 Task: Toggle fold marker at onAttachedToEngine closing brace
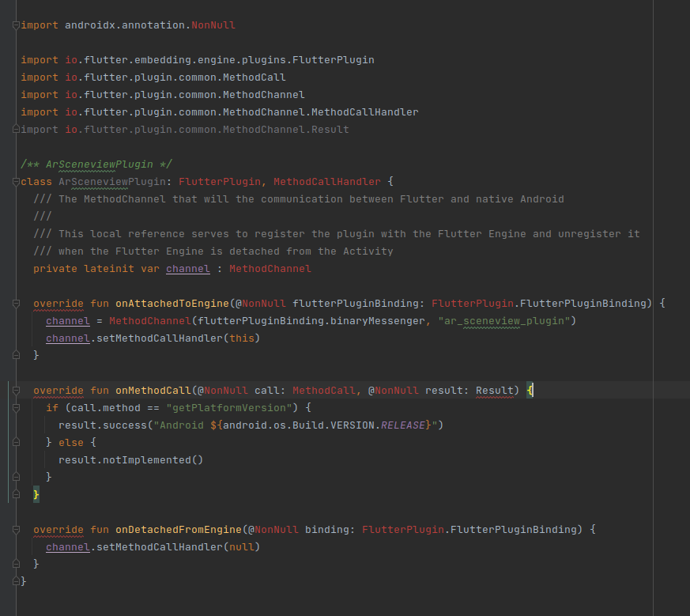point(16,355)
